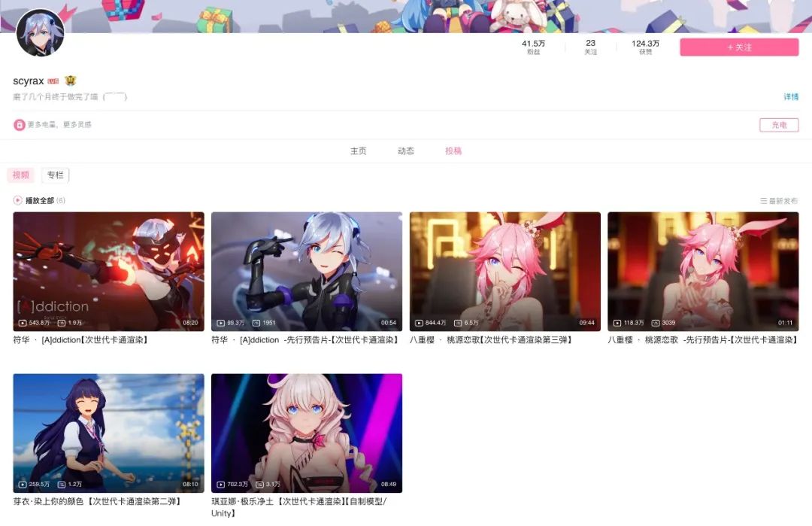The width and height of the screenshot is (812, 526).
Task: Click title 八重樱 · 桃源恋歌【次世代卡通渲染第三弹】
Action: (x=491, y=340)
